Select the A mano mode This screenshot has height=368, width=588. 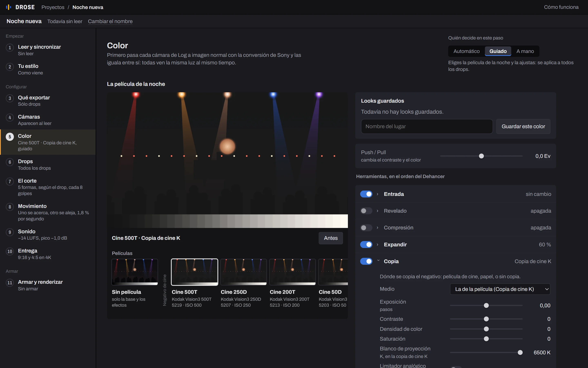click(x=525, y=51)
